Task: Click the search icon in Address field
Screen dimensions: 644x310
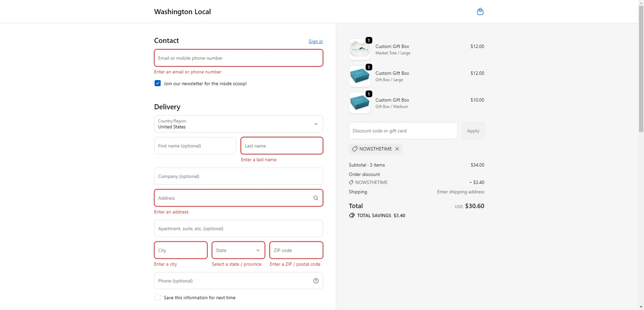Action: pos(316,198)
